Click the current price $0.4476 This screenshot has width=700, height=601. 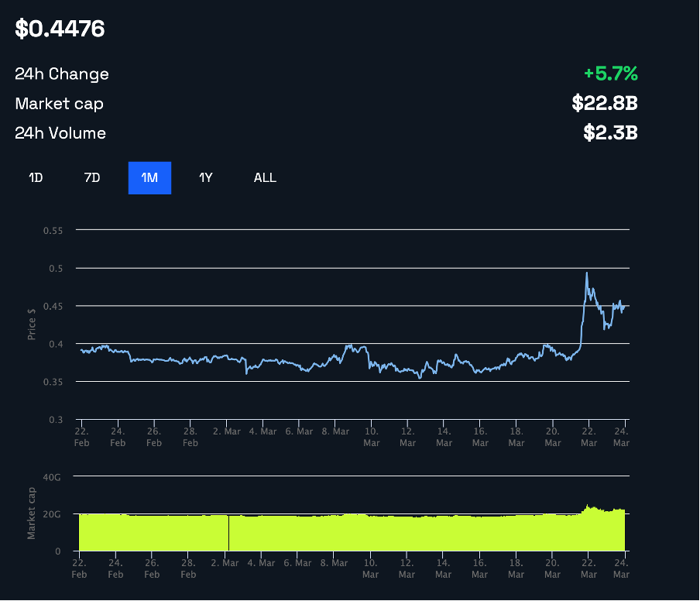click(60, 29)
